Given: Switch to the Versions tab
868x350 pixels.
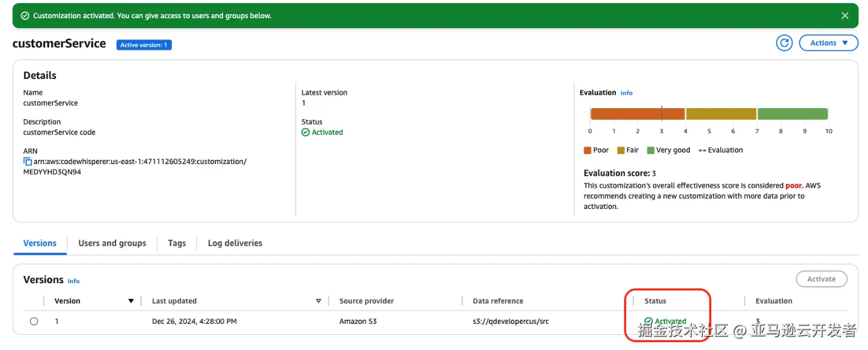Looking at the screenshot, I should [x=40, y=243].
